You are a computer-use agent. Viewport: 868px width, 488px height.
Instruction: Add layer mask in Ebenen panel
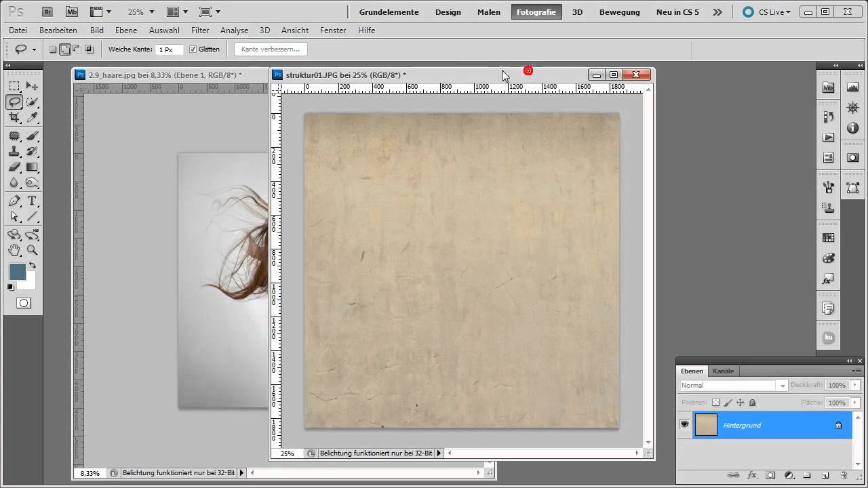click(770, 476)
